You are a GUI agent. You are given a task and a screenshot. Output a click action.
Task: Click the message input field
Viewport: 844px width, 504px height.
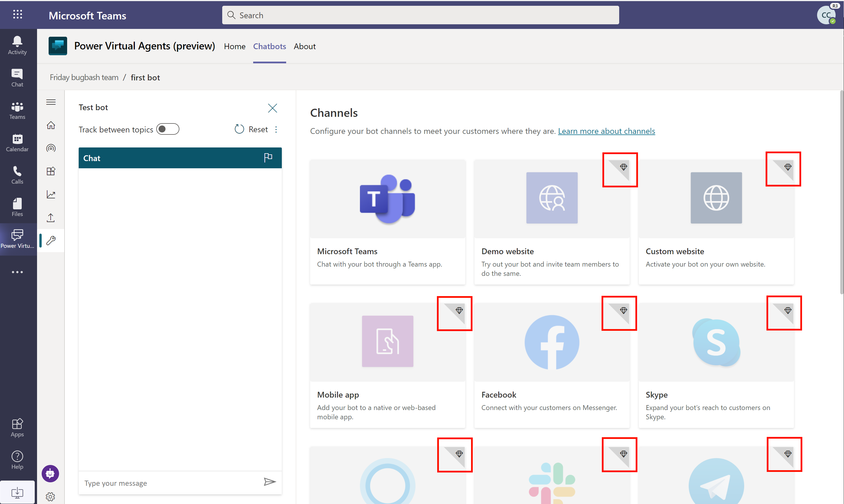[170, 482]
